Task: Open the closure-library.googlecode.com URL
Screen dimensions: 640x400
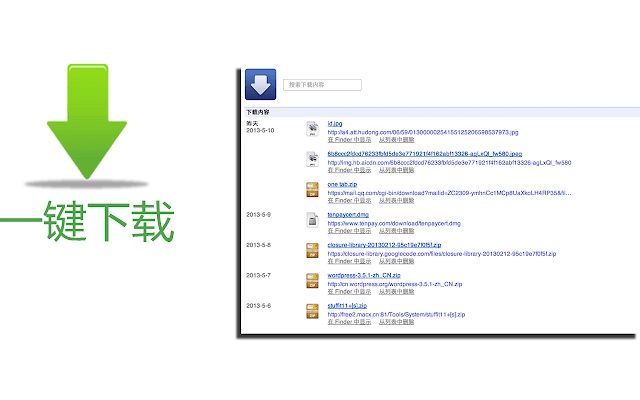Action: point(442,253)
